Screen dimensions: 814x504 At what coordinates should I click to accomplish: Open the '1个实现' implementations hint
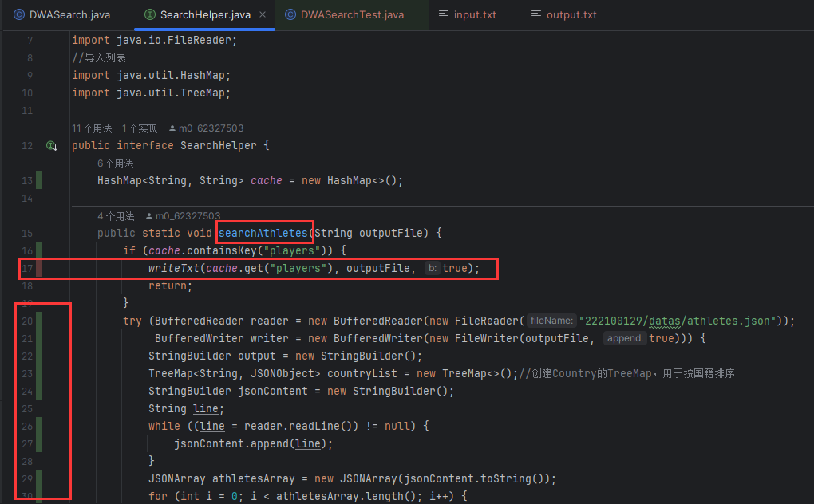click(x=140, y=128)
